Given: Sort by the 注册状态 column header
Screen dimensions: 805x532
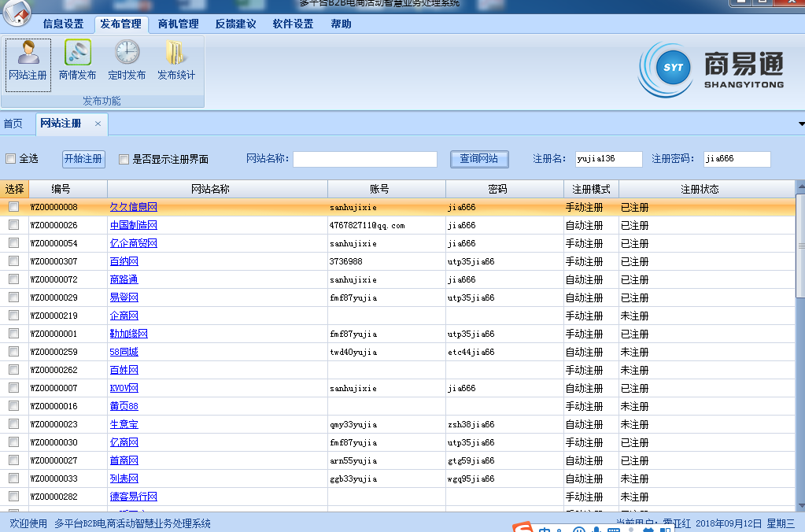Looking at the screenshot, I should click(707, 189).
